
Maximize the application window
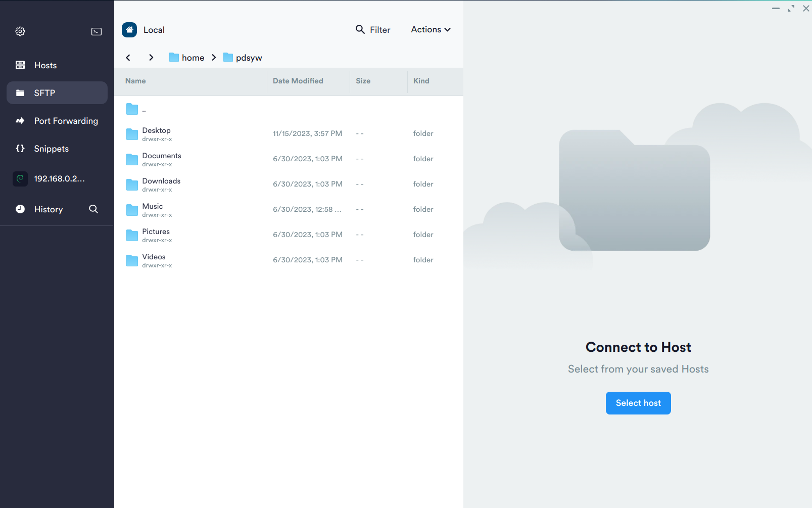(x=791, y=9)
